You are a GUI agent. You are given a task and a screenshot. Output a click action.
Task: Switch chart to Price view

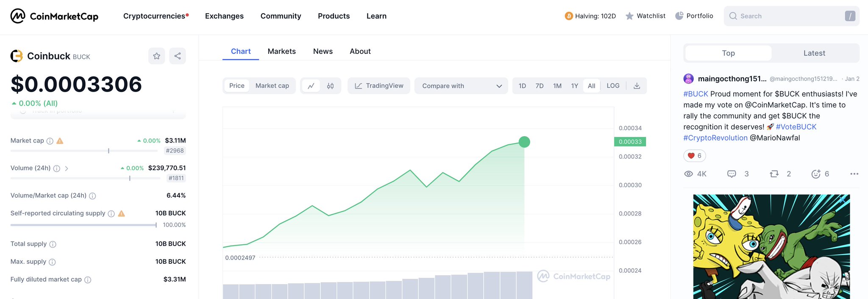pos(237,86)
